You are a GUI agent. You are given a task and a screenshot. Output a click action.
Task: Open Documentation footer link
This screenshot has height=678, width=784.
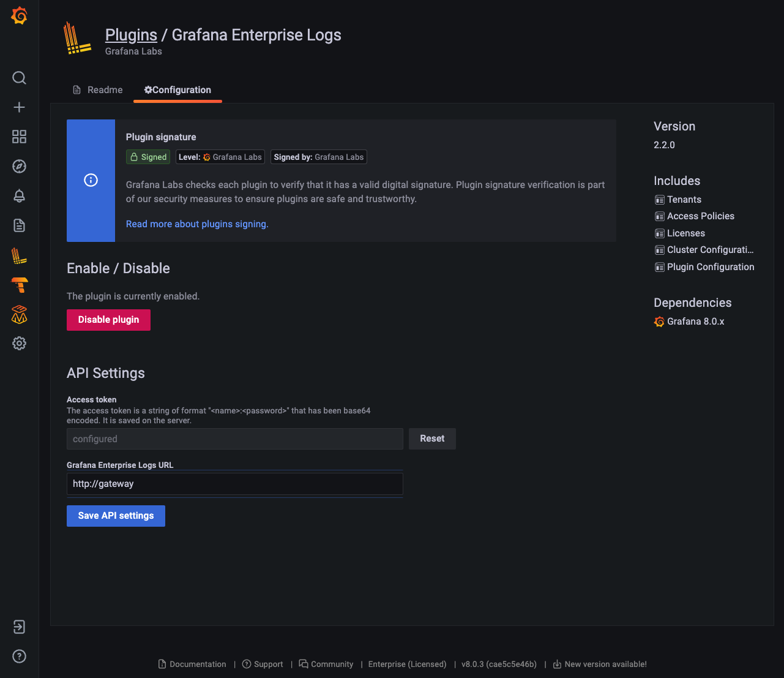[198, 665]
